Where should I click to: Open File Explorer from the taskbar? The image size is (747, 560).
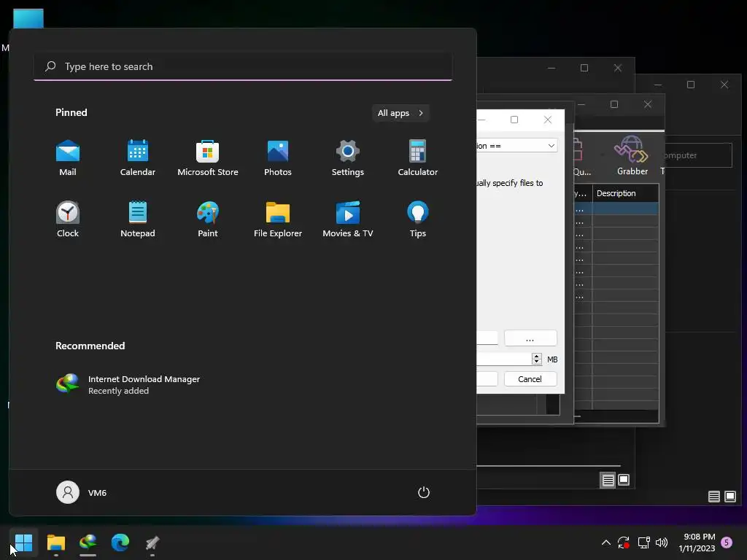click(x=55, y=542)
